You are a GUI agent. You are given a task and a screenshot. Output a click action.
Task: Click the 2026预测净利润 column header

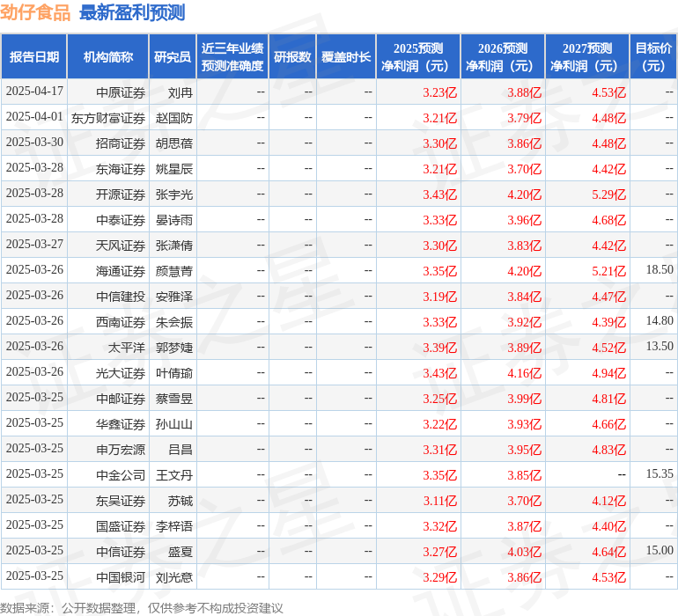(x=502, y=57)
